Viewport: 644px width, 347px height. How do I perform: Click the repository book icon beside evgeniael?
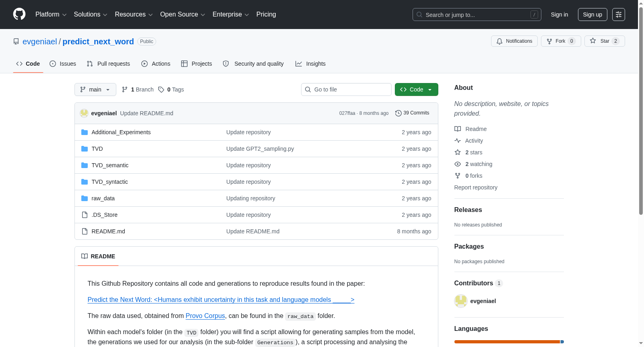click(x=16, y=42)
